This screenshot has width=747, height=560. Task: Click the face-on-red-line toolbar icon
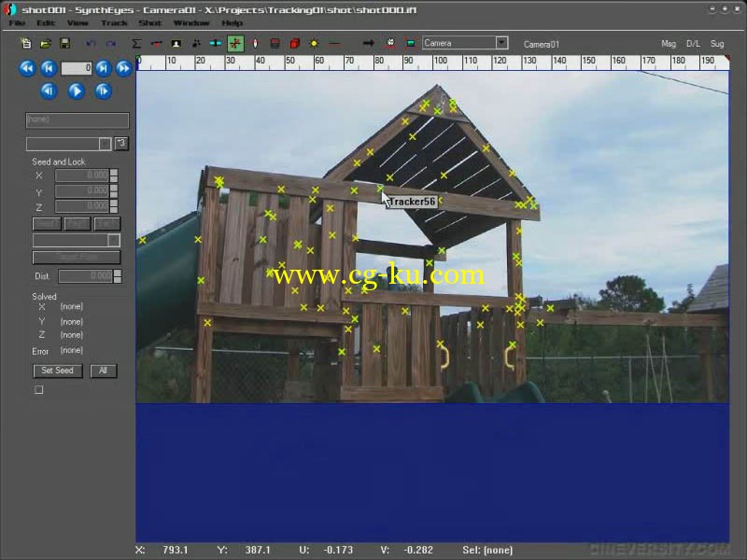[390, 43]
